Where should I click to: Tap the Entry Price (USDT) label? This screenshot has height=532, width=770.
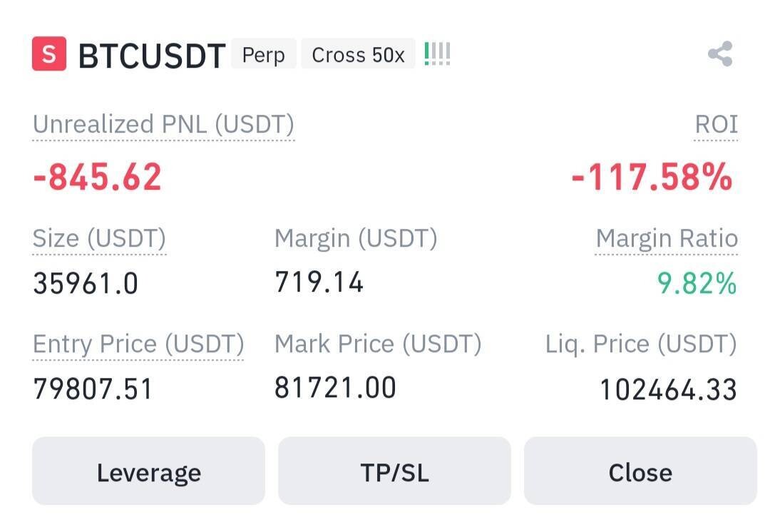pyautogui.click(x=138, y=344)
